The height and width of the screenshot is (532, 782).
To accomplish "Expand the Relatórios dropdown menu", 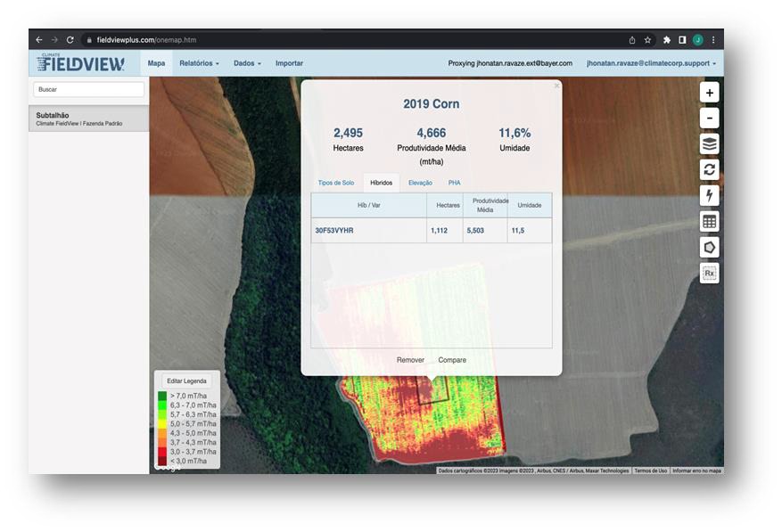I will point(199,63).
